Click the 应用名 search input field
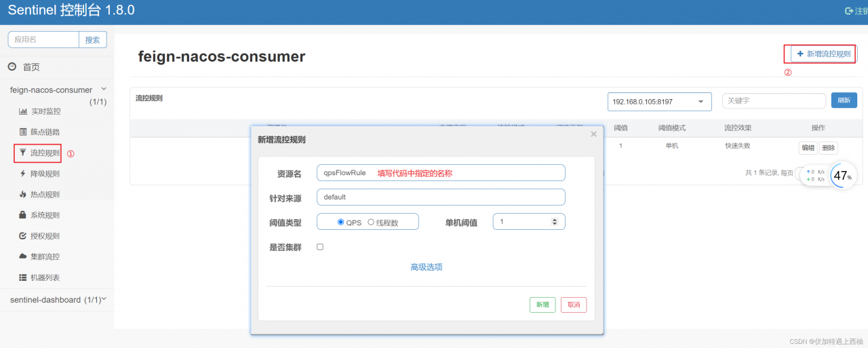Screen dimensions: 868x348 coord(43,39)
